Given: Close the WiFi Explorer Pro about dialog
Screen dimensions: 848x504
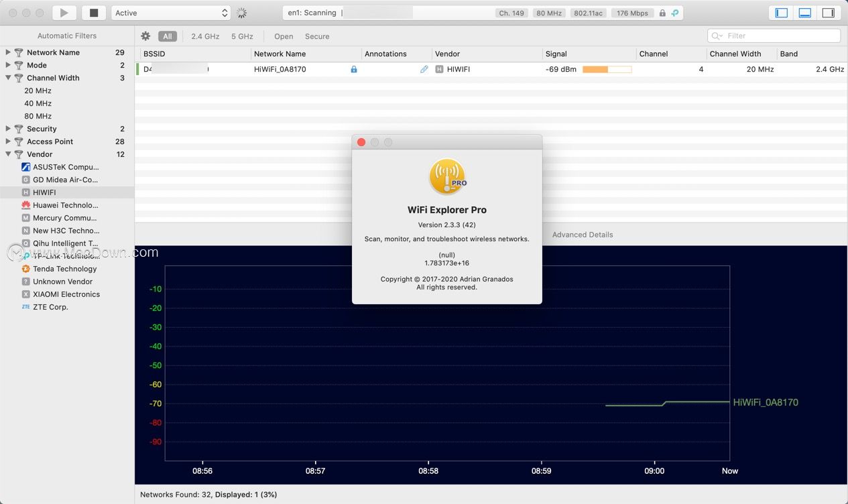Looking at the screenshot, I should click(361, 142).
